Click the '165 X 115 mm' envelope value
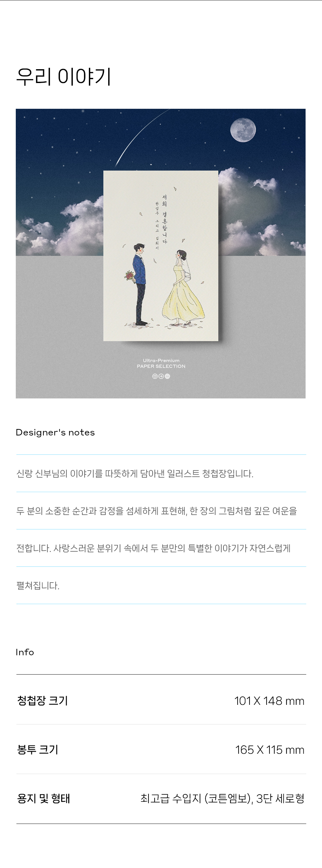322x868 pixels. (270, 750)
